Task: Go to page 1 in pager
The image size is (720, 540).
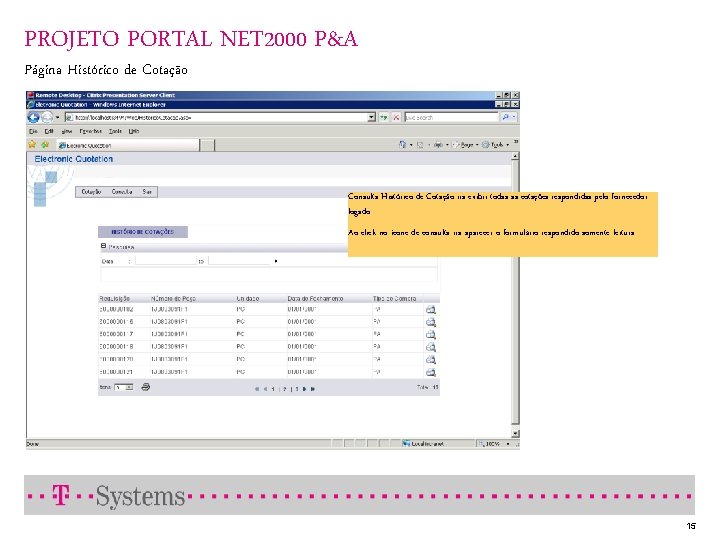Action: [273, 389]
